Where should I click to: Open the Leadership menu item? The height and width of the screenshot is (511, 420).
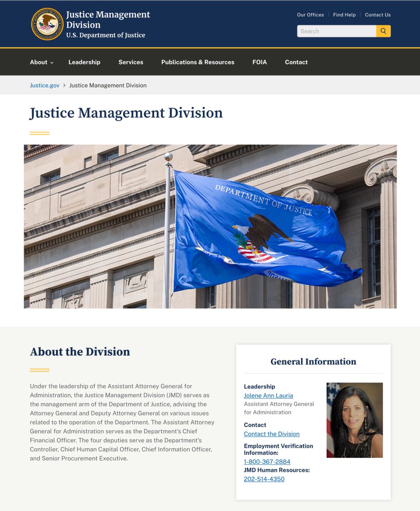point(84,62)
